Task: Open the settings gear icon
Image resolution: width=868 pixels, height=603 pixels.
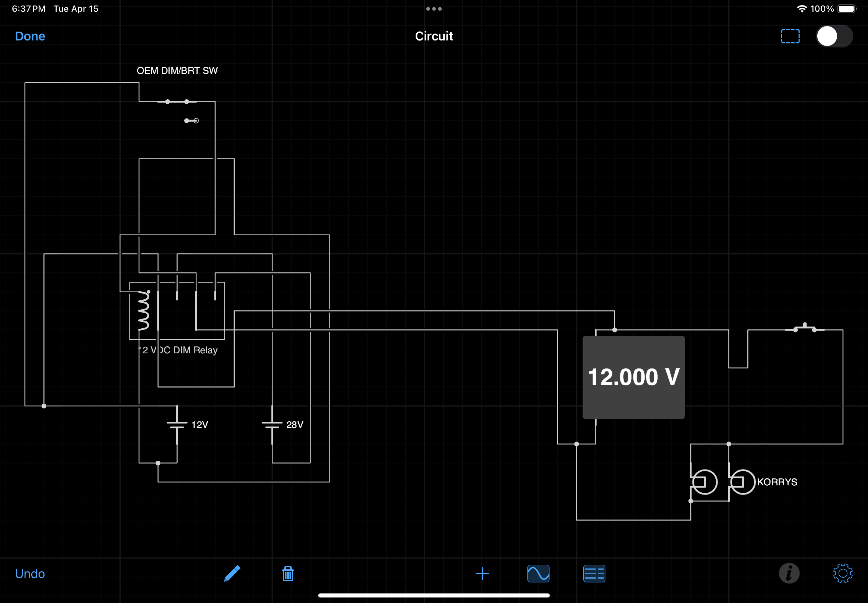Action: click(x=843, y=574)
